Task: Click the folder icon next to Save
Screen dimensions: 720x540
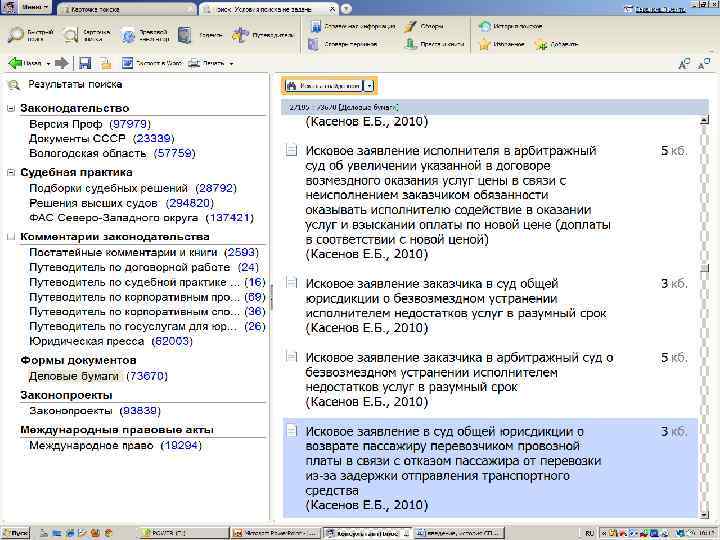Action: click(x=106, y=63)
